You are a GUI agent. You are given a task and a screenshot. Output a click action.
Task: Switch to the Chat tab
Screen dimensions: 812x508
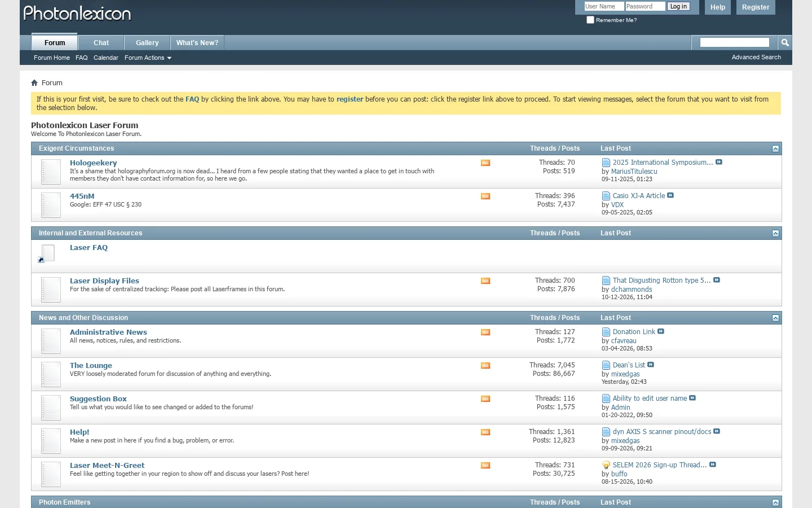(101, 43)
